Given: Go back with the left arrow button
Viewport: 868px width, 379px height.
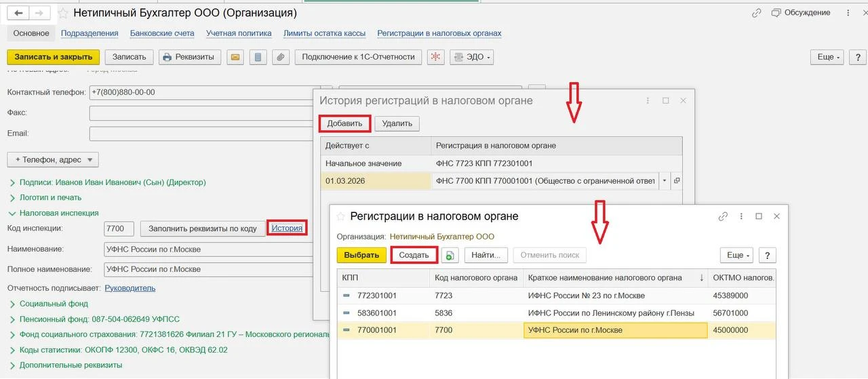Looking at the screenshot, I should [18, 13].
